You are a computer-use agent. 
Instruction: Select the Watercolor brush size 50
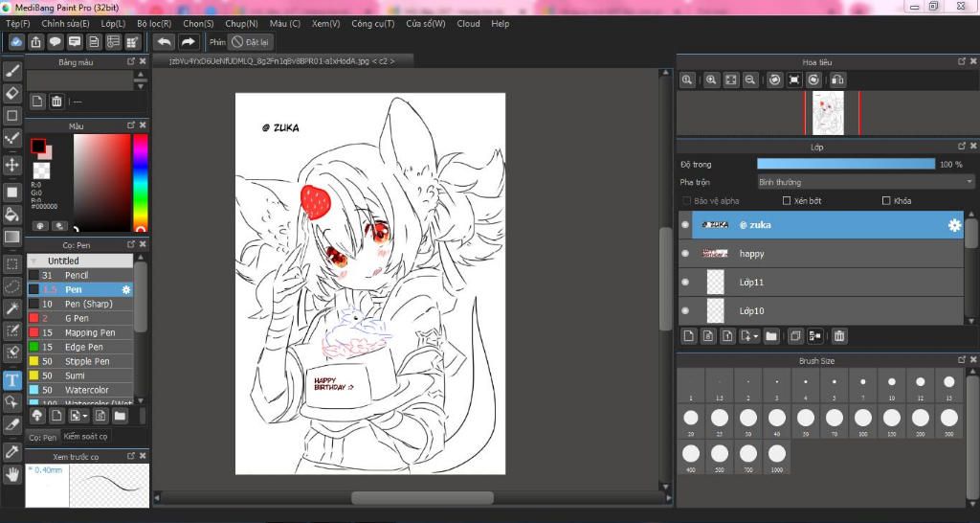(80, 390)
